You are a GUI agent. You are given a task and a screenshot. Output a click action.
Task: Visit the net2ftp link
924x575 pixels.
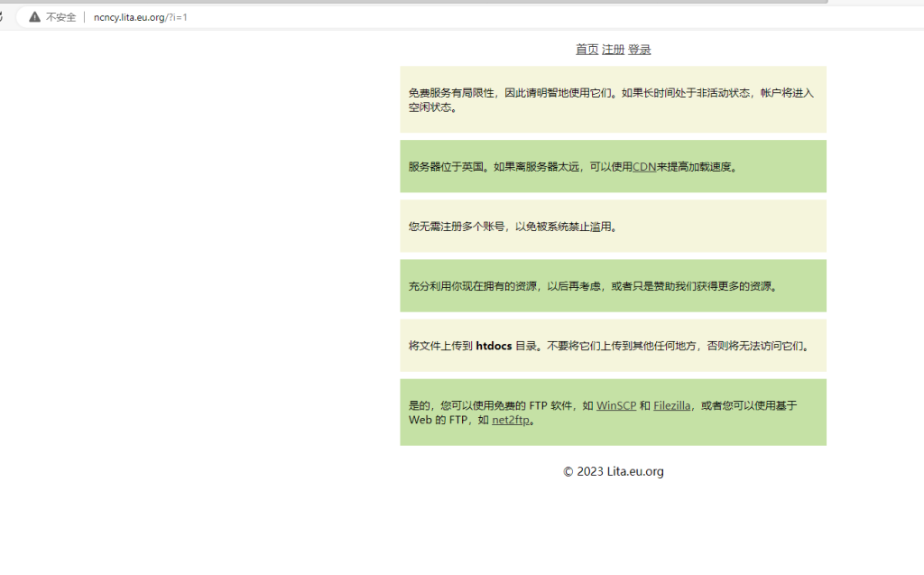(x=511, y=420)
